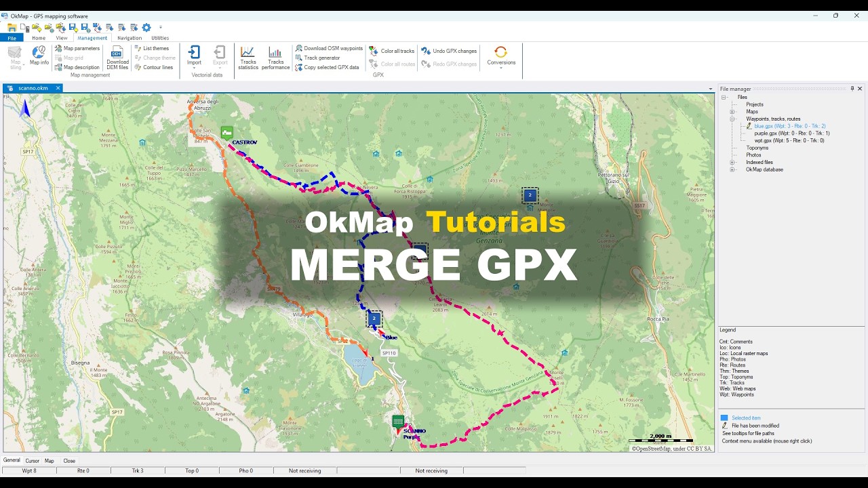Screen dimensions: 868x488
Task: Collapse Waypoints, tracks, routes node
Action: pos(732,119)
